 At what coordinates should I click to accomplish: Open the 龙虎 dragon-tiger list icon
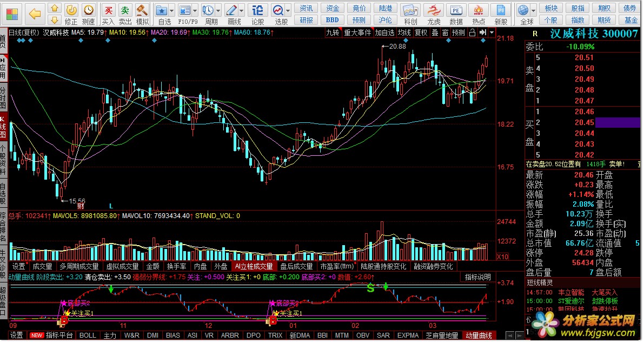434,14
